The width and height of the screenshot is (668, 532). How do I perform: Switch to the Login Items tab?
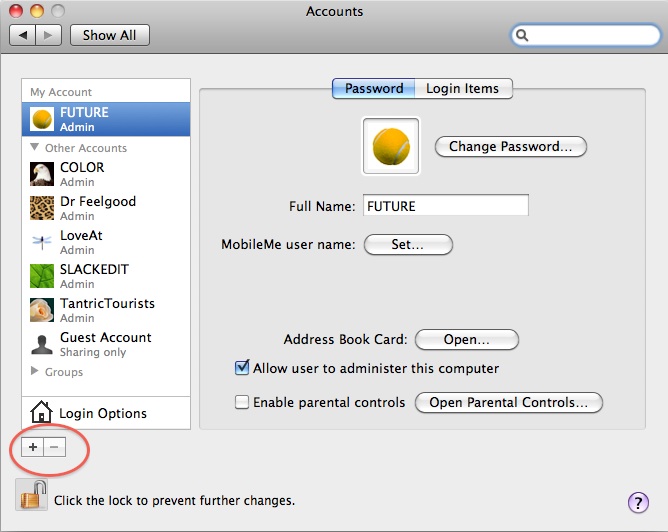[463, 88]
